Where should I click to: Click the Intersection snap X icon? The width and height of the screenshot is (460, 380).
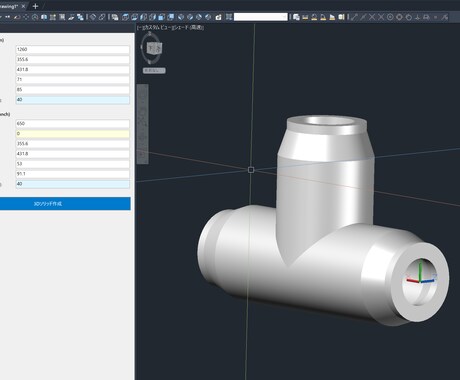tap(372, 17)
